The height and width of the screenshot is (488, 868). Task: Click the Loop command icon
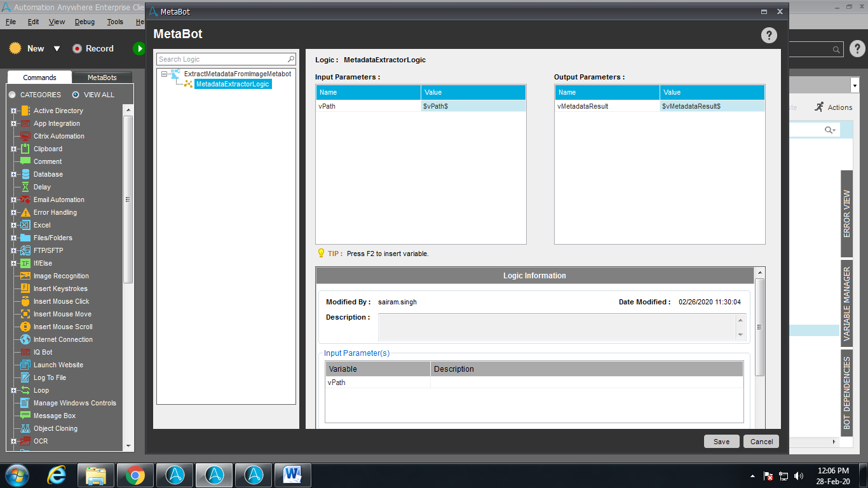(25, 390)
